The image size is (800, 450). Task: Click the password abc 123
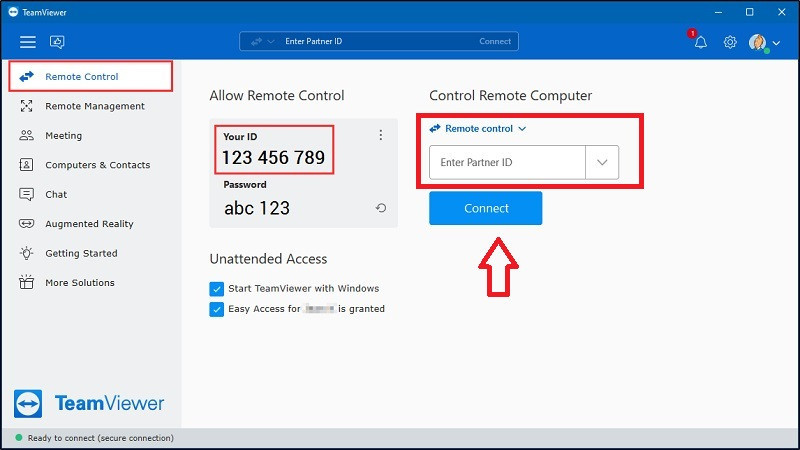[257, 208]
